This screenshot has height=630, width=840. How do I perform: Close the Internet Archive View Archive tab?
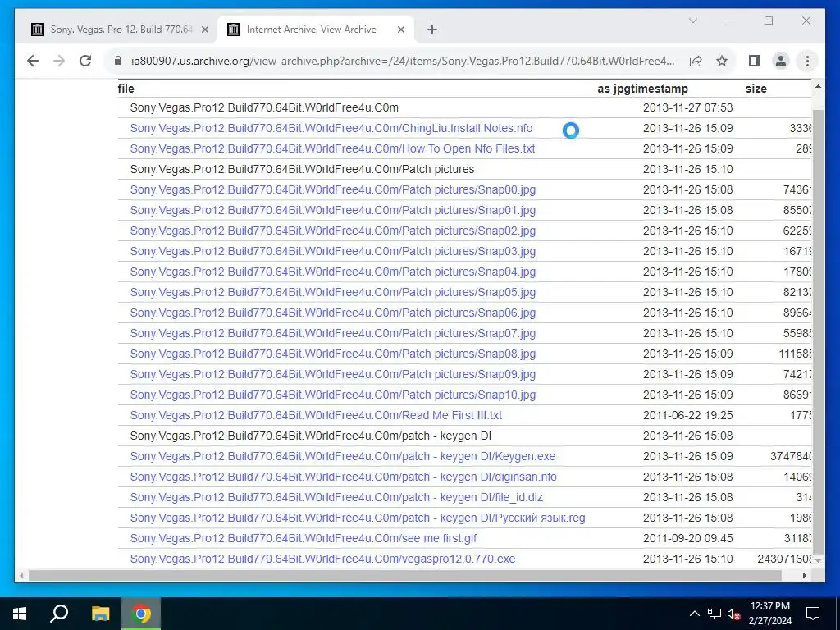(400, 30)
